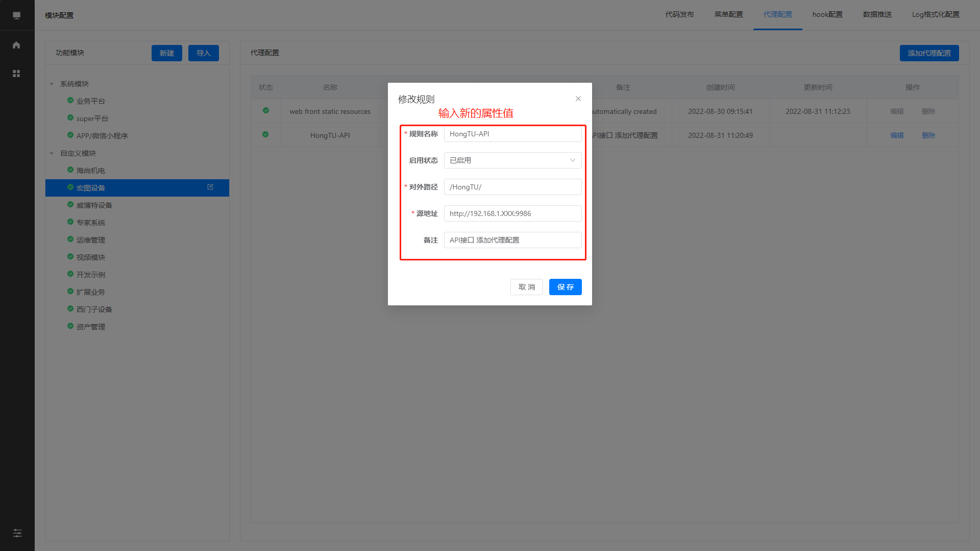Screen dimensions: 980x551
Task: Click the green check icon beside 威博特设备
Action: click(x=70, y=204)
